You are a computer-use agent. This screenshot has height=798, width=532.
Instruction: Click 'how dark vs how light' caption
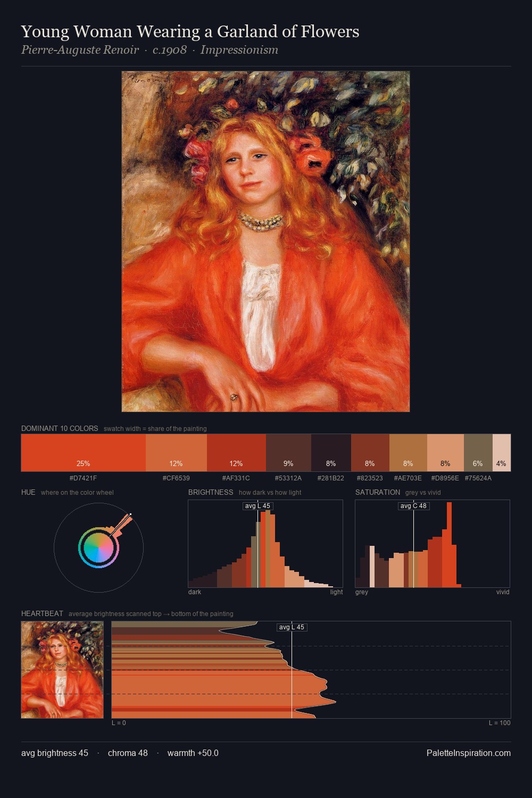pos(270,493)
